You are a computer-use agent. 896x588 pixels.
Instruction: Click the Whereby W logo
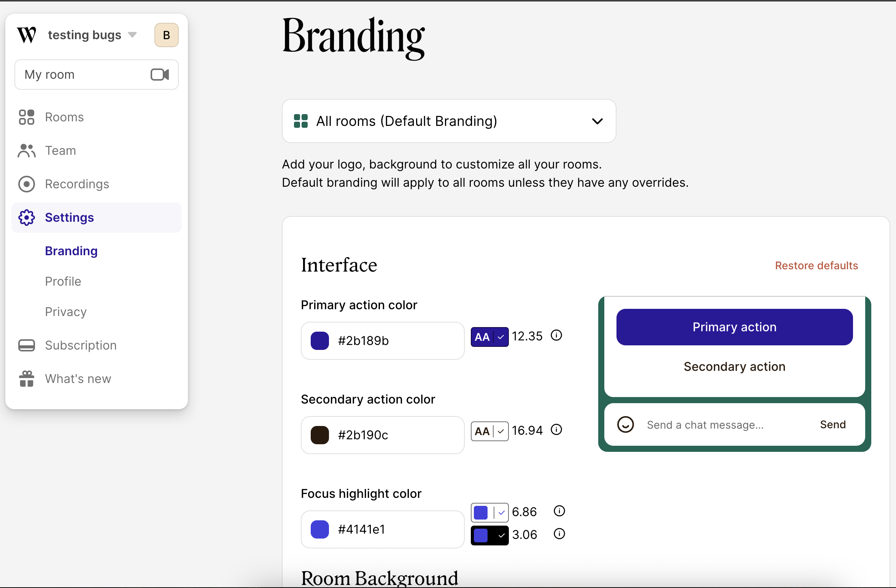tap(27, 35)
